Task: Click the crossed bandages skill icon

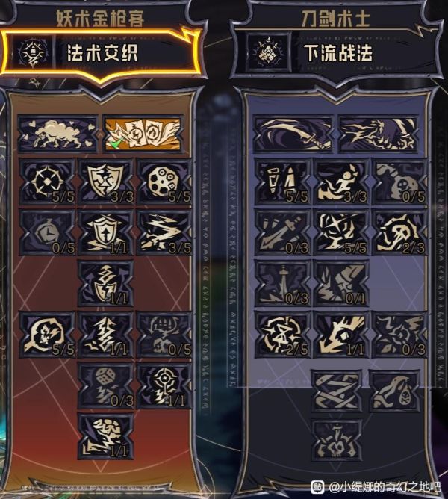Action: 337,391
